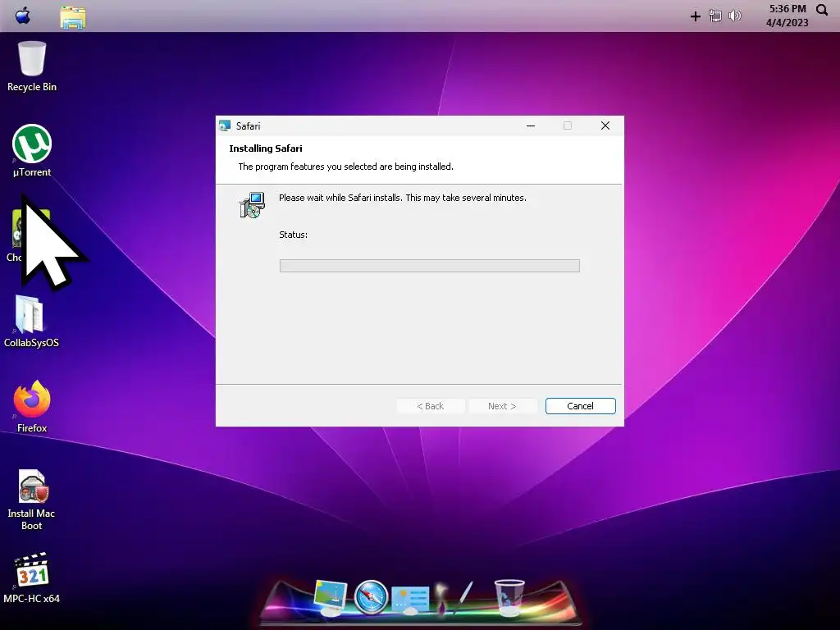840x630 pixels.
Task: Click the installation progress bar
Action: pyautogui.click(x=430, y=266)
